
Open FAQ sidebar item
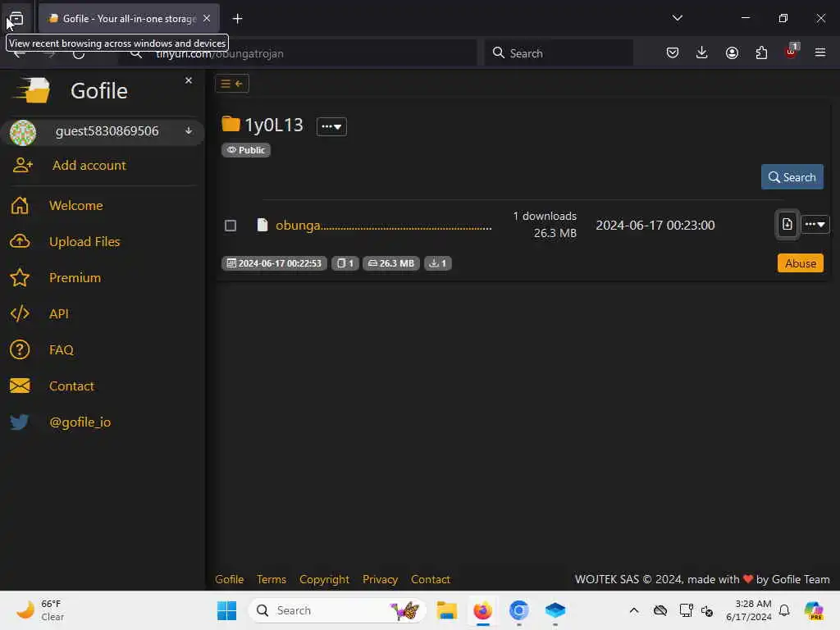[x=61, y=349]
